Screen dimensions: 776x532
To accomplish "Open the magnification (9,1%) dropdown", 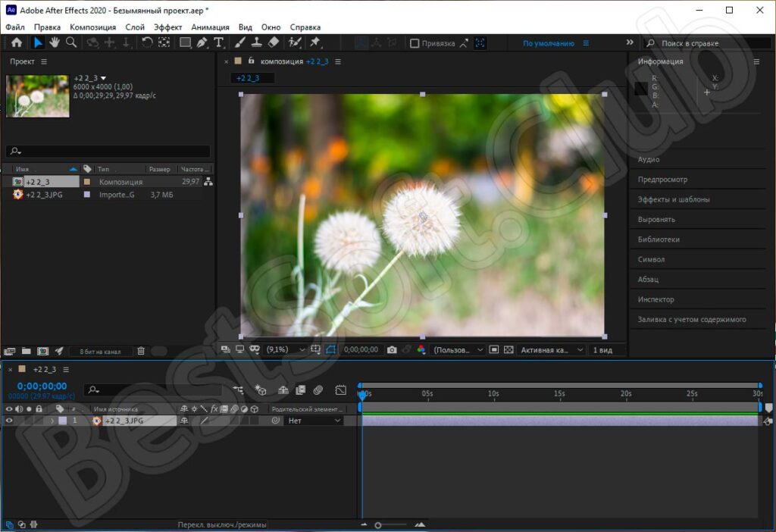I will tap(286, 350).
